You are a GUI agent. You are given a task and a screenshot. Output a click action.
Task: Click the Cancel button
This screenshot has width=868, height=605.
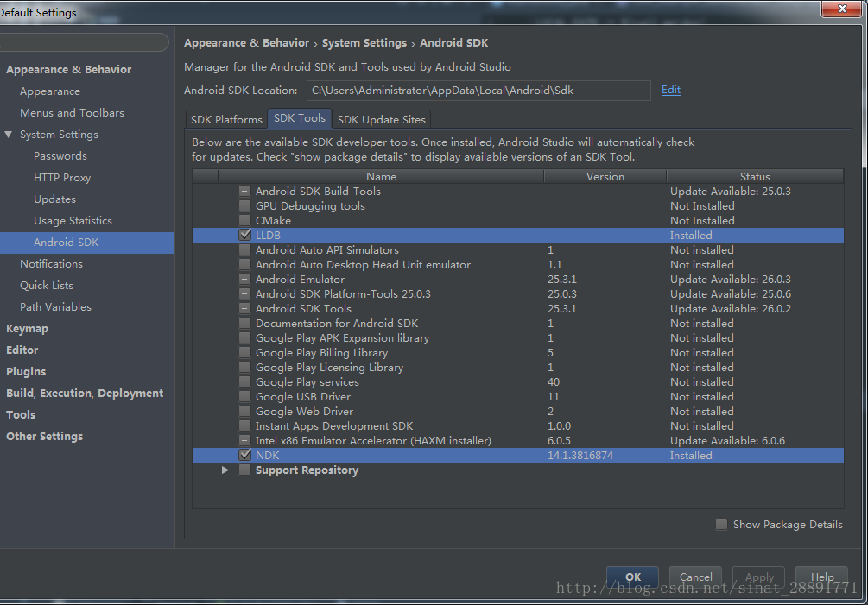[696, 577]
